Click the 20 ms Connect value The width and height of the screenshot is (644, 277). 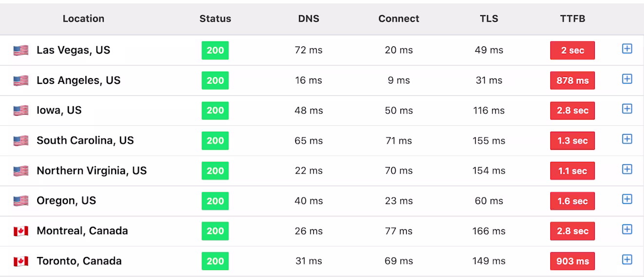coord(399,50)
